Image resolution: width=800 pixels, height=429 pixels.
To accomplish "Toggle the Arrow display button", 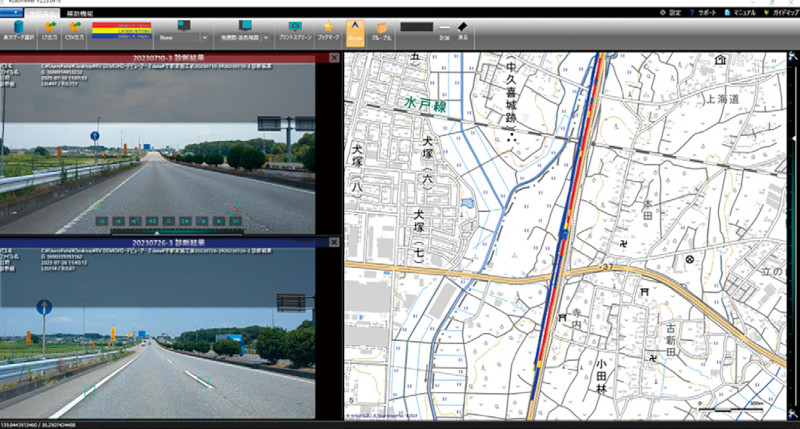I will tap(354, 29).
